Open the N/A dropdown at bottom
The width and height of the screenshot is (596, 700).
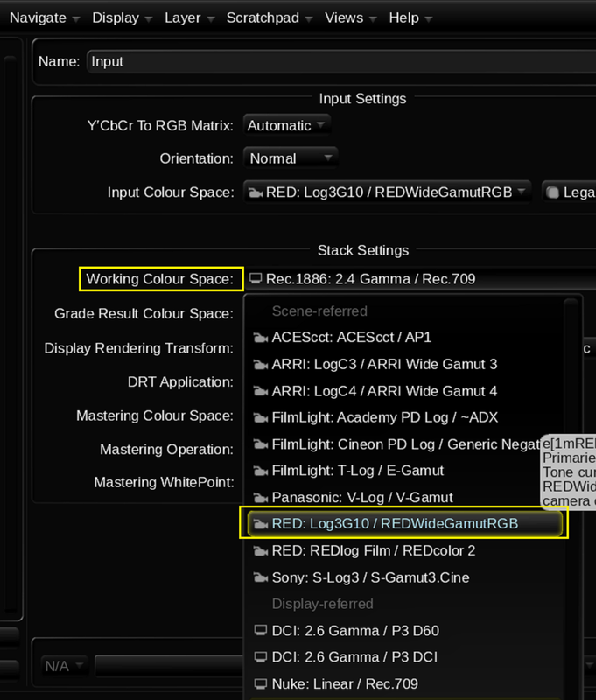point(63,666)
